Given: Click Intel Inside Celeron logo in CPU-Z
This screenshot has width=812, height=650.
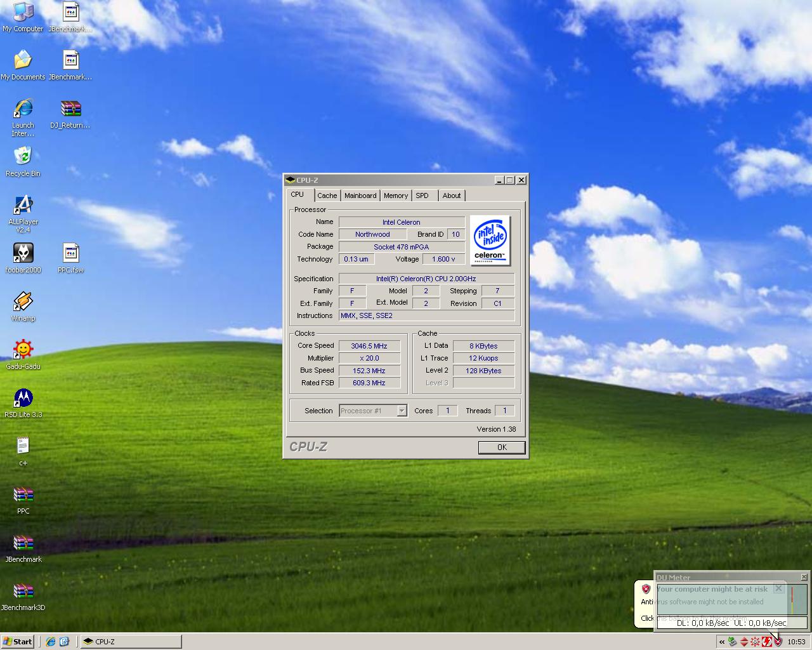Looking at the screenshot, I should pyautogui.click(x=490, y=240).
